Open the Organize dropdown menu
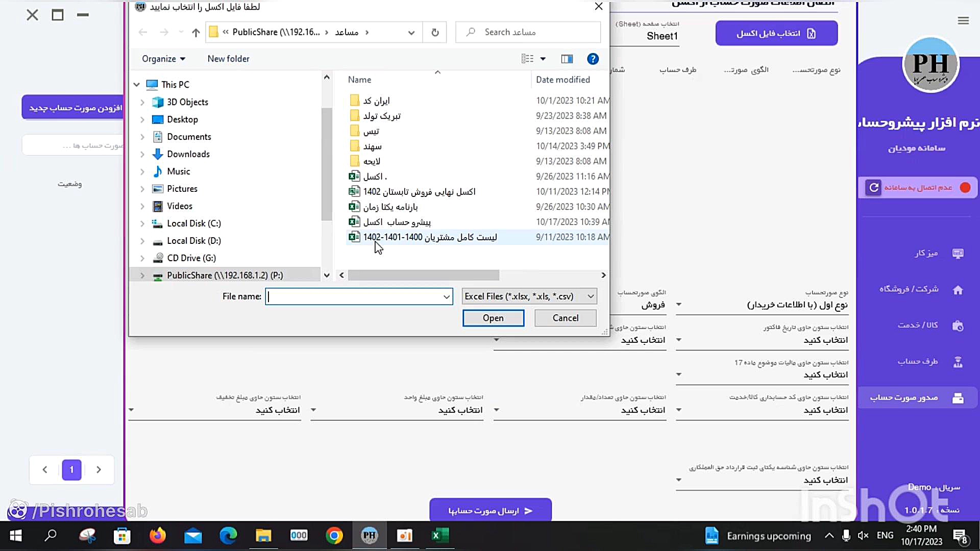 tap(163, 59)
